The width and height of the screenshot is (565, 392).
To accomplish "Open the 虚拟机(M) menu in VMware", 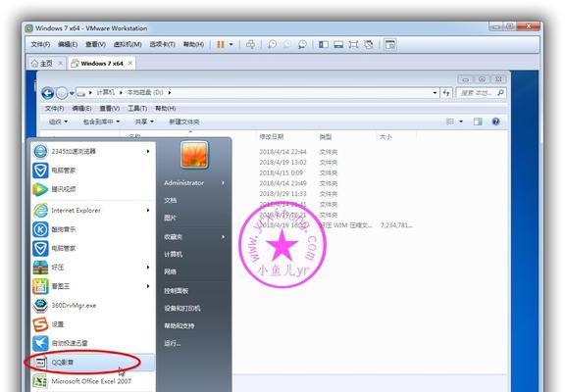I will tap(128, 44).
